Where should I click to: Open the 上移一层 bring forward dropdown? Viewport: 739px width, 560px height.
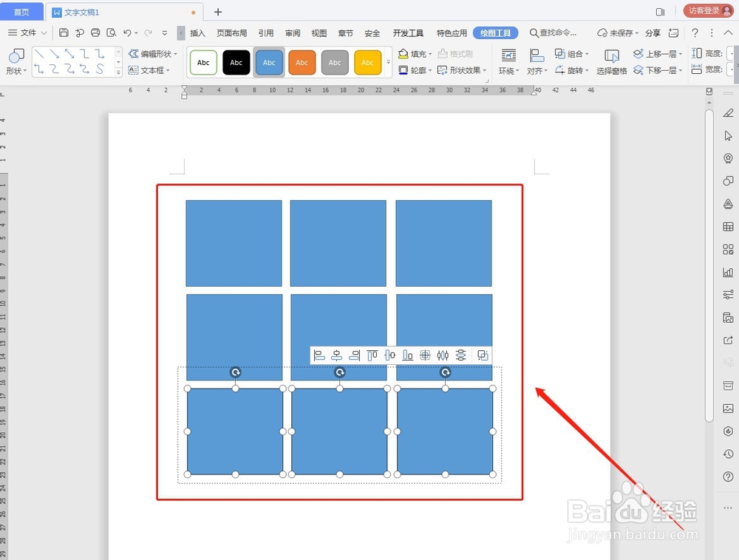click(x=658, y=54)
